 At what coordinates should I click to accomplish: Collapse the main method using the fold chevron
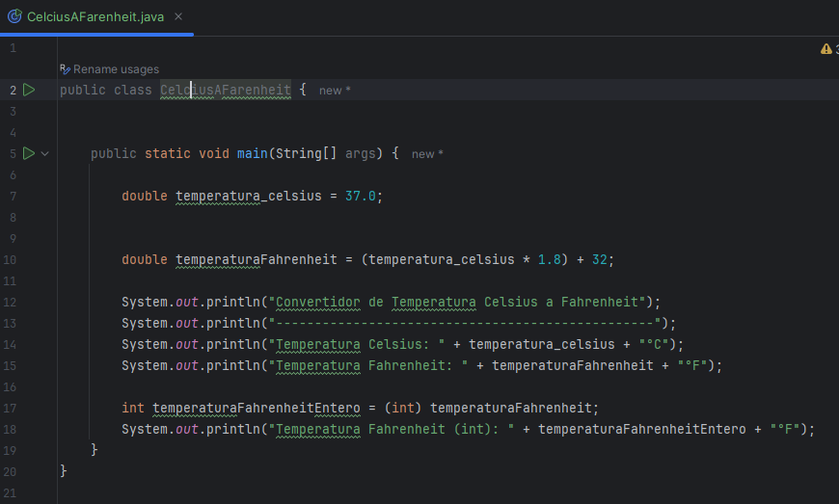(x=45, y=153)
